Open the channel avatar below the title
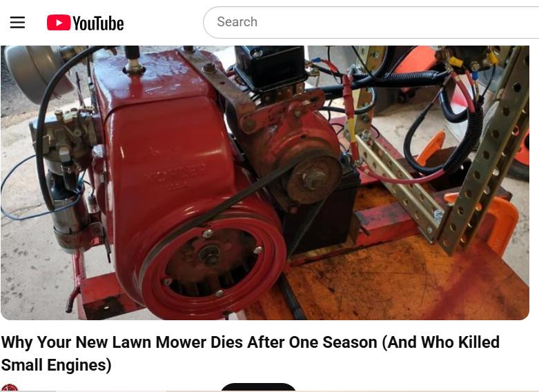This screenshot has width=539, height=392. pyautogui.click(x=9, y=388)
